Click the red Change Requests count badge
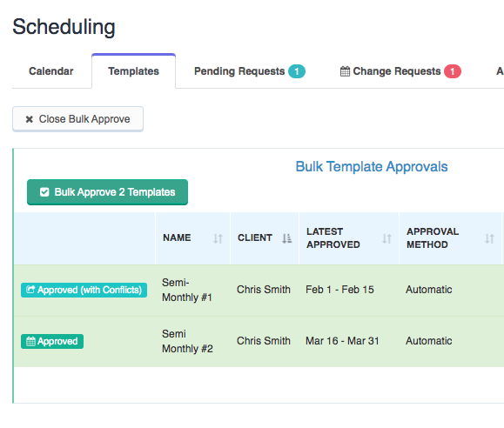Viewport: 504px width, 428px height. click(453, 71)
